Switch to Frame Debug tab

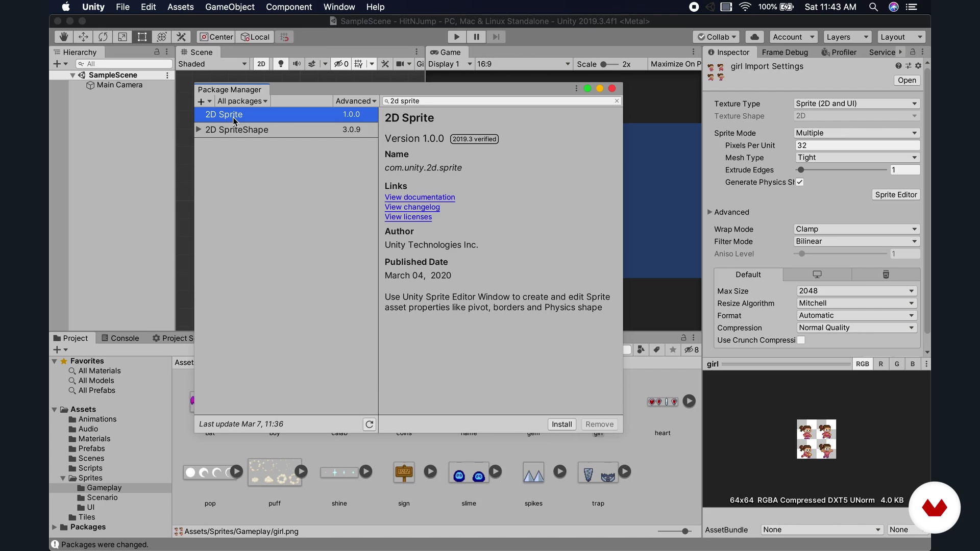click(785, 52)
